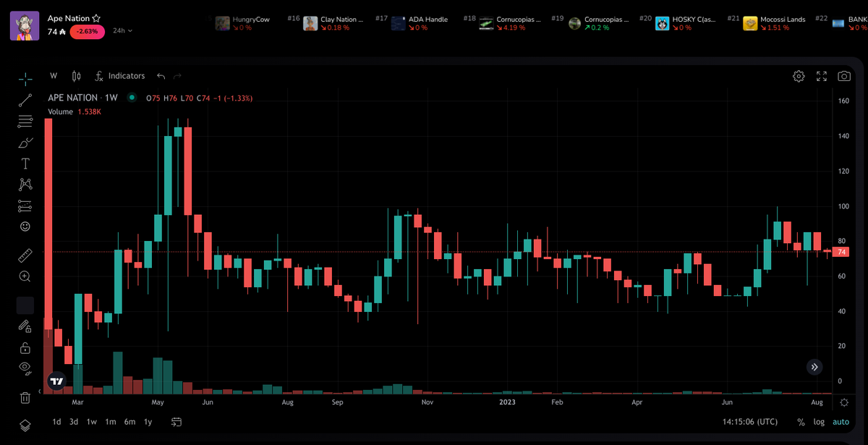Image resolution: width=868 pixels, height=445 pixels.
Task: Open the chart patterns tool
Action: 25,185
